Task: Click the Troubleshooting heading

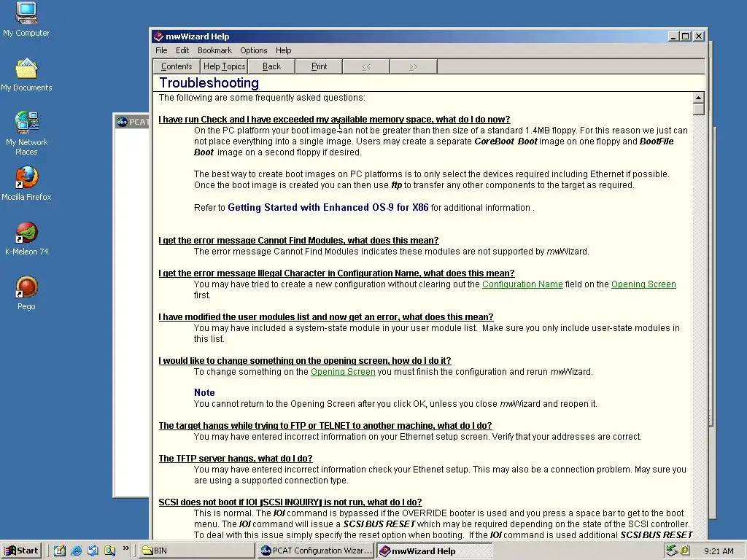Action: pos(209,83)
